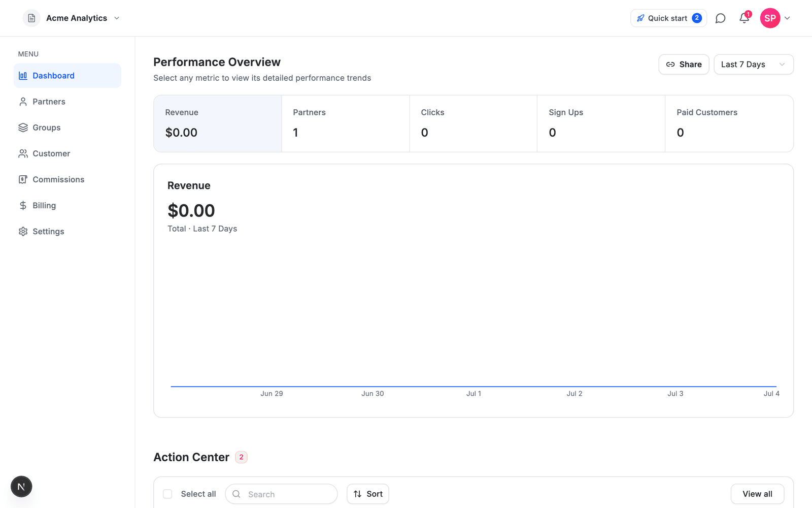Click the Groups layers icon

[x=23, y=128]
